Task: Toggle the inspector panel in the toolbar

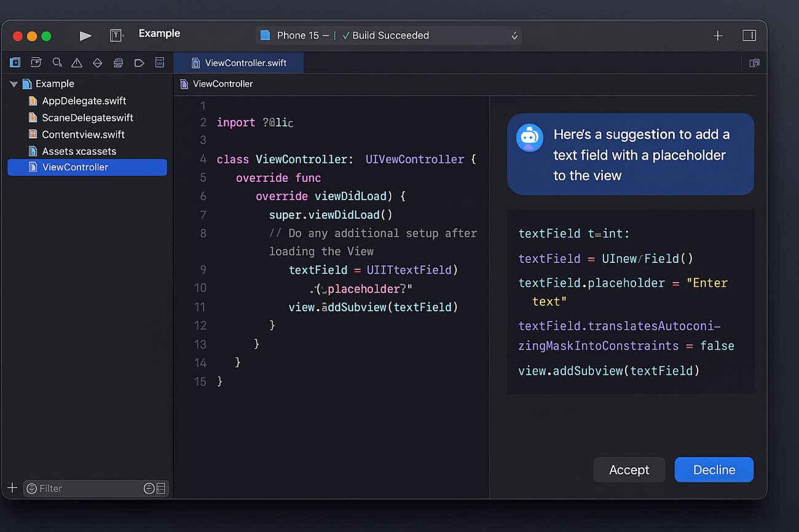Action: click(x=749, y=36)
